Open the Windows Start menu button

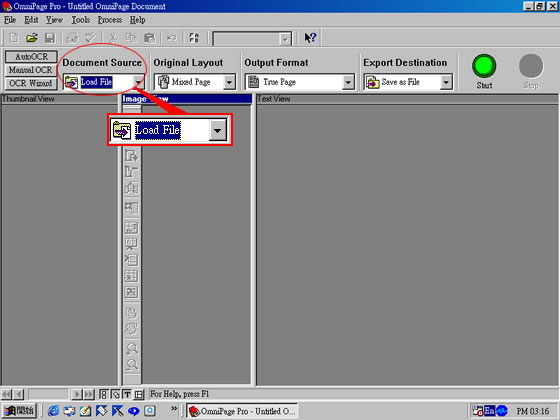point(19,411)
